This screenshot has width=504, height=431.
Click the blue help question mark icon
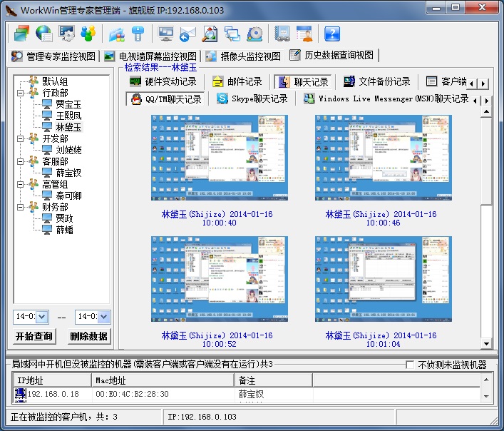332,34
